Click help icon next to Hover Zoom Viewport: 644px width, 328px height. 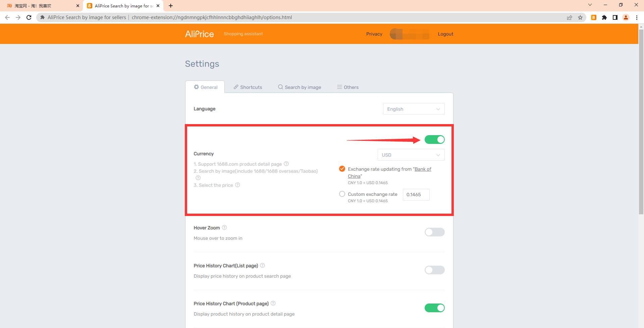224,227
